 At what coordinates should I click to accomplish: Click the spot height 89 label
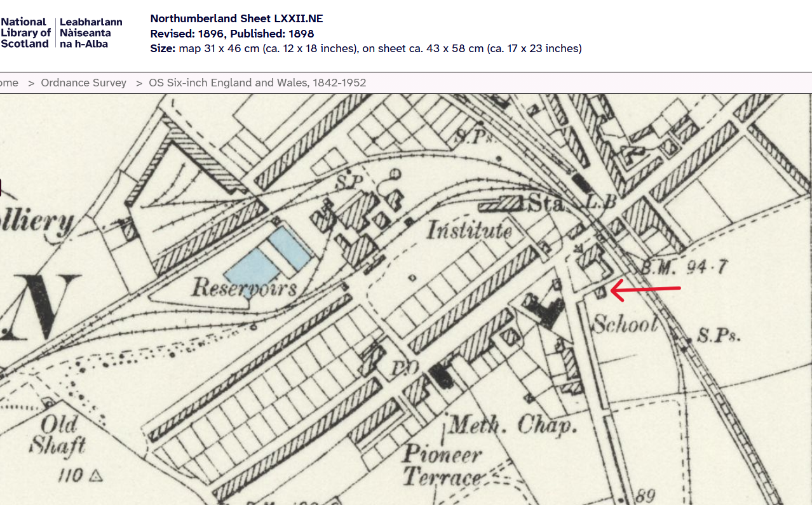(646, 495)
